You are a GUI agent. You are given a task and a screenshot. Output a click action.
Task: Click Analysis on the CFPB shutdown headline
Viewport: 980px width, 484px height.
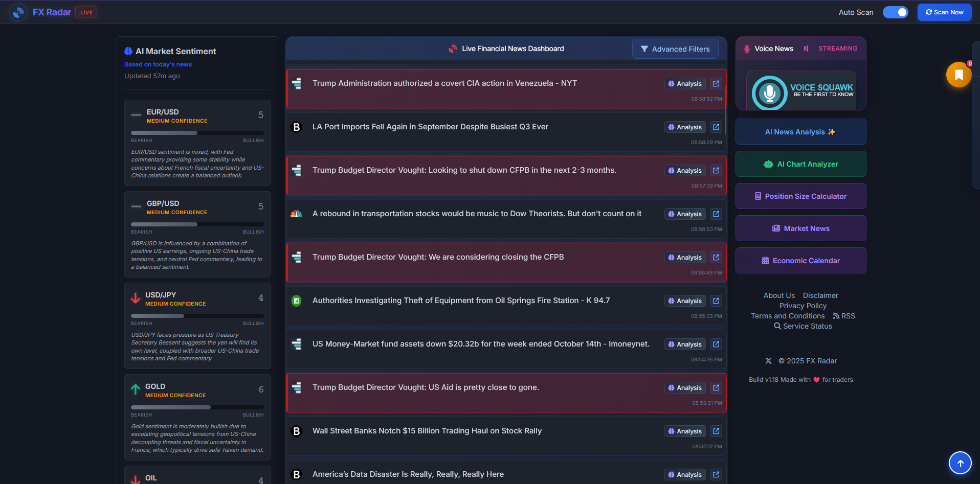click(684, 170)
